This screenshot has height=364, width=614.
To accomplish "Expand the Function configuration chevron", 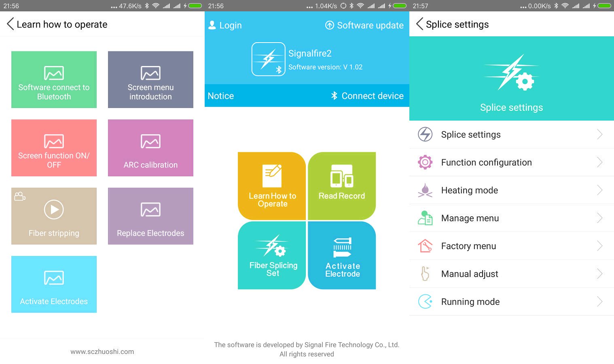I will (x=599, y=163).
